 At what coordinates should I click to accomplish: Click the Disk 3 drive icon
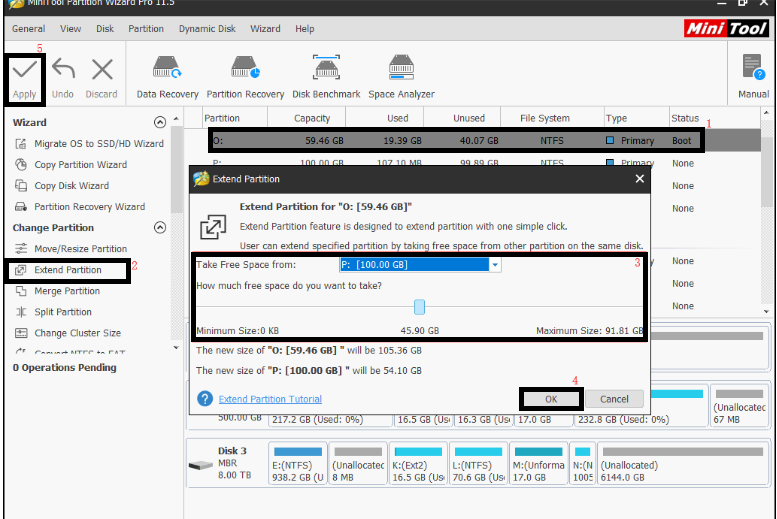(x=201, y=465)
